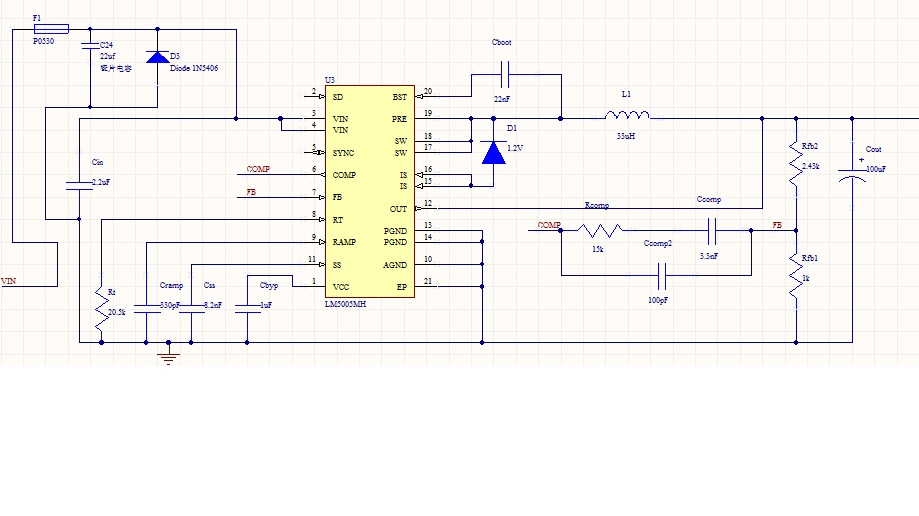This screenshot has height=516, width=919.
Task: Select the L1 inductor symbol
Action: (x=627, y=114)
